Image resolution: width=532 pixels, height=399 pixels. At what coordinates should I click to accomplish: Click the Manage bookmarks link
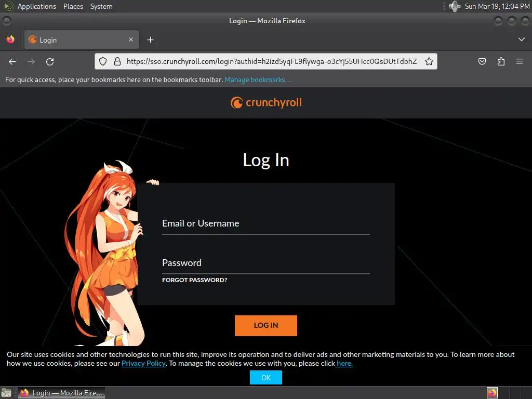(x=258, y=79)
